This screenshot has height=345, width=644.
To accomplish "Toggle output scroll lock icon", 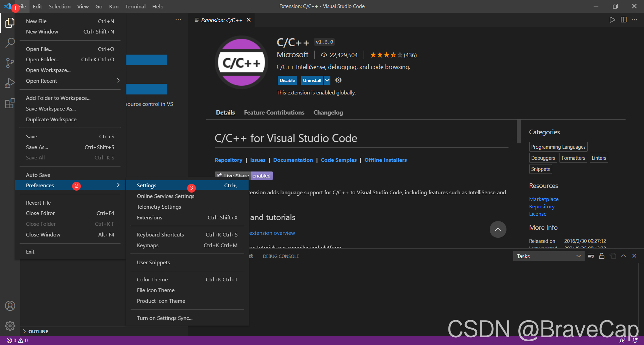I will pyautogui.click(x=602, y=256).
